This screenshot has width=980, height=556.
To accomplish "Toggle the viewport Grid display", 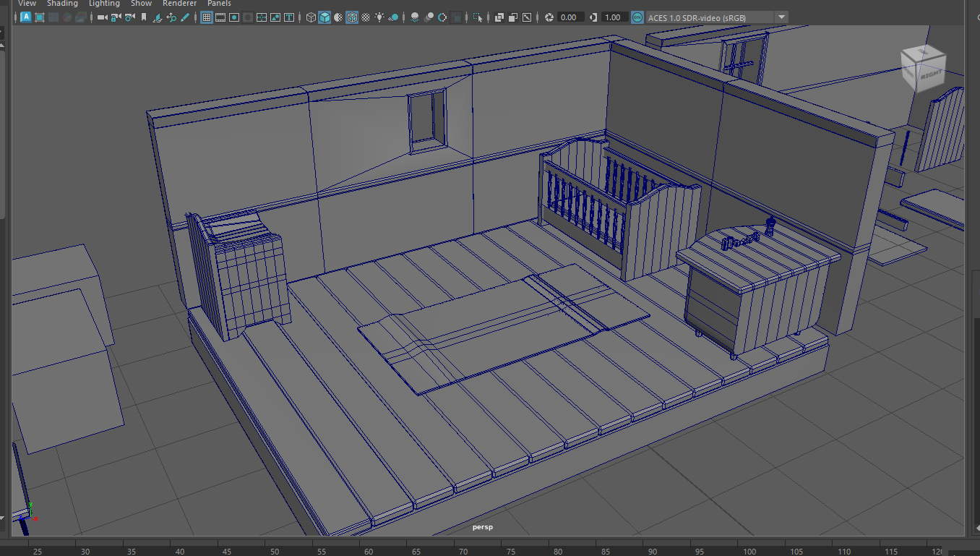I will coord(207,17).
